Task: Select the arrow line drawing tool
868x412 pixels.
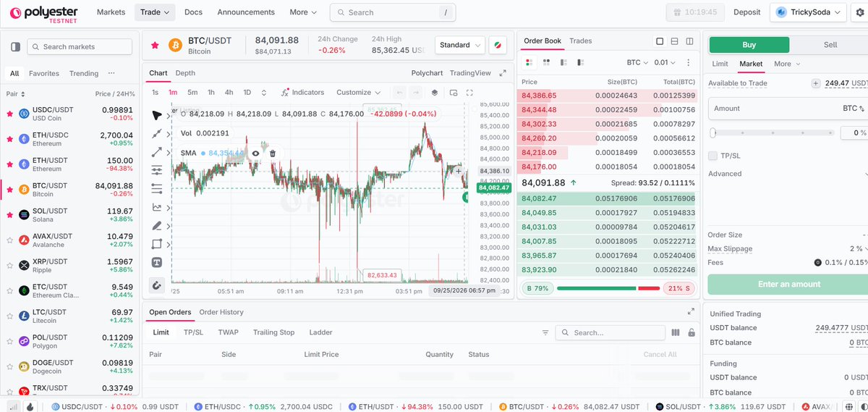Action: 157,152
